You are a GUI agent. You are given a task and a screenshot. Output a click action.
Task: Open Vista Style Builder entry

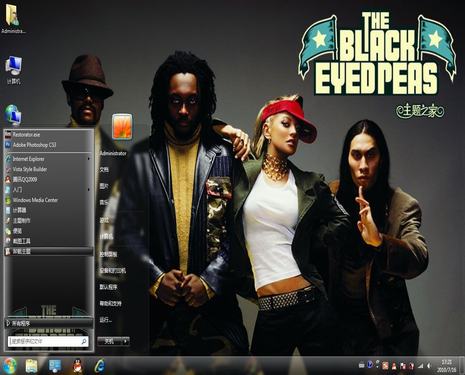pyautogui.click(x=48, y=169)
